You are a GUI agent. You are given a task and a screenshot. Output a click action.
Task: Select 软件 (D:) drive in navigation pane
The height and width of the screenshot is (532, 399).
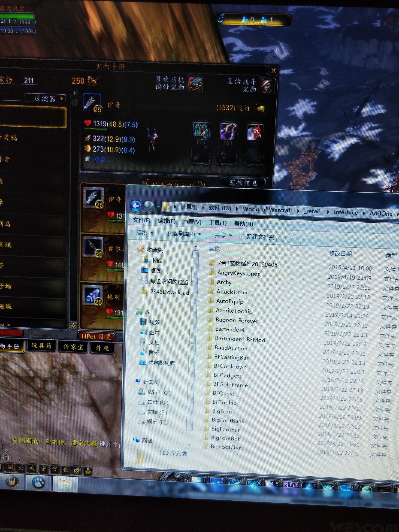tap(157, 402)
